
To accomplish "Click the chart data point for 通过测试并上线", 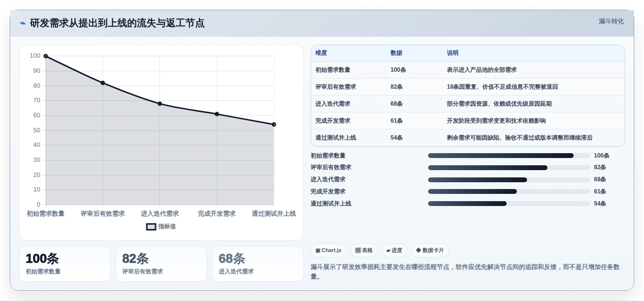I will click(274, 125).
